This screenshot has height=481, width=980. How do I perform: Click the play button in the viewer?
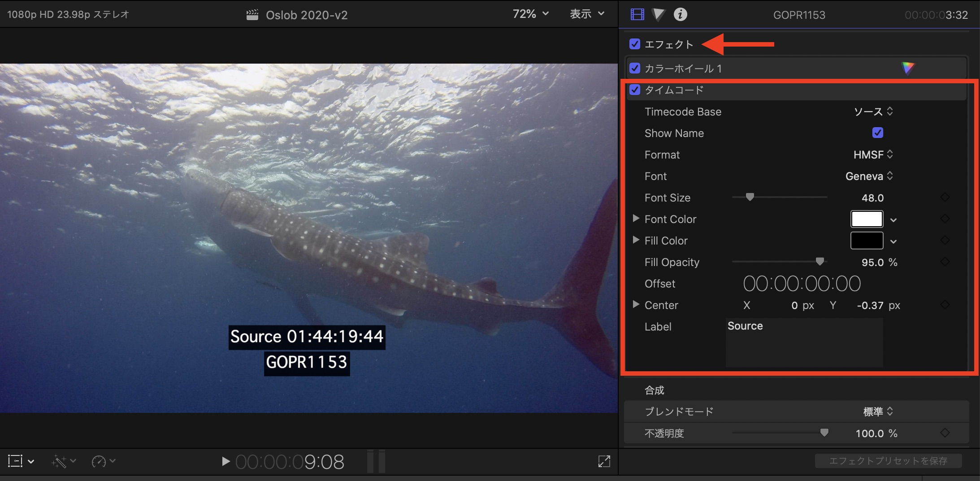pyautogui.click(x=225, y=461)
